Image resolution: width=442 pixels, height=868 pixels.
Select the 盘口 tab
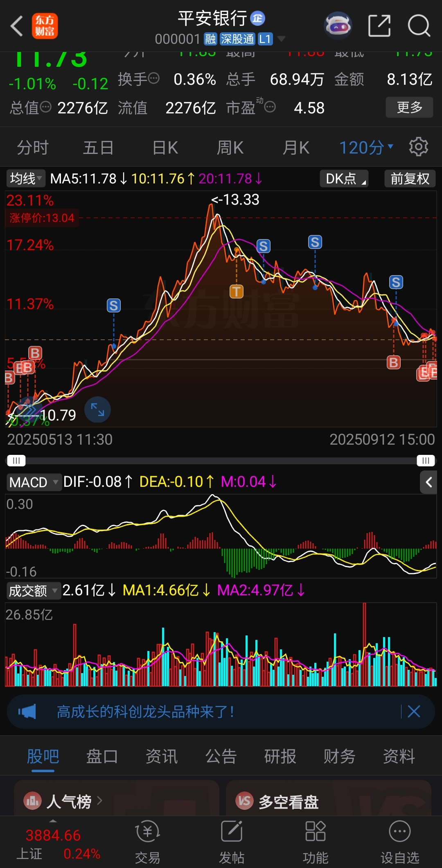pos(102,756)
